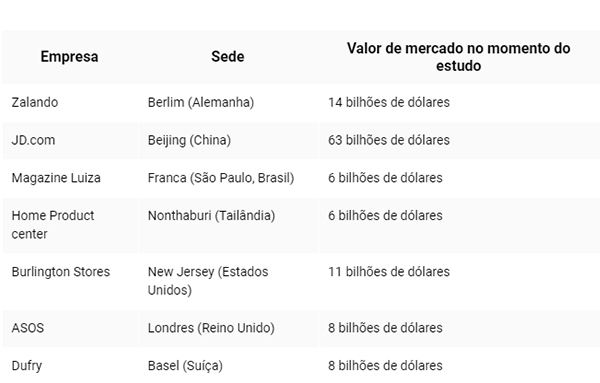Click the 14 bilhões de dólares value

point(389,103)
